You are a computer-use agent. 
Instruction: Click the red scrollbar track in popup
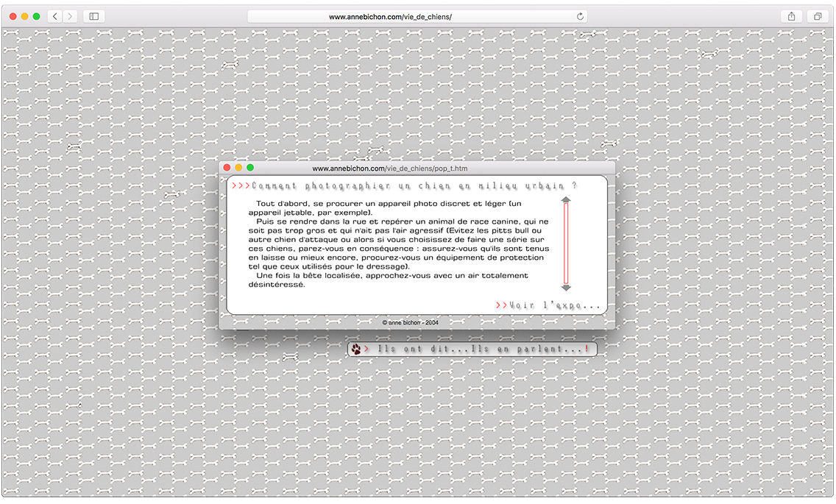pyautogui.click(x=566, y=244)
